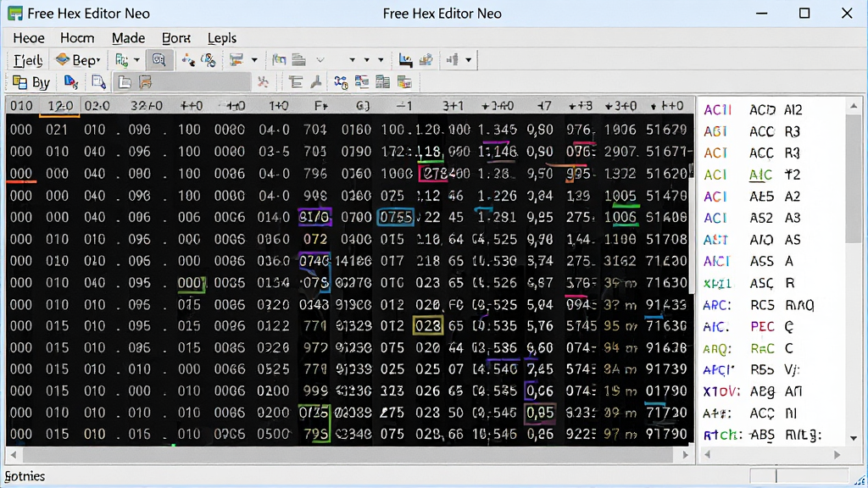Select the 51679 cell in first row
The height and width of the screenshot is (488, 868).
[x=666, y=130]
